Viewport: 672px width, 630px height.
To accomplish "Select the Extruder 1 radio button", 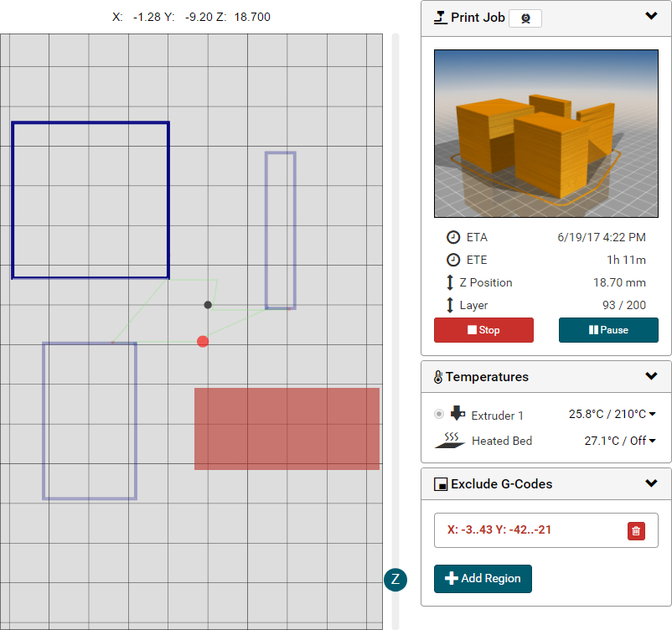I will pyautogui.click(x=439, y=414).
